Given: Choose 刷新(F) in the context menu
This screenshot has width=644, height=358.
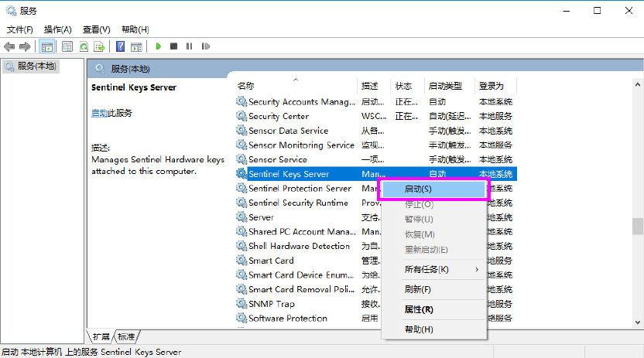Looking at the screenshot, I should [x=418, y=289].
